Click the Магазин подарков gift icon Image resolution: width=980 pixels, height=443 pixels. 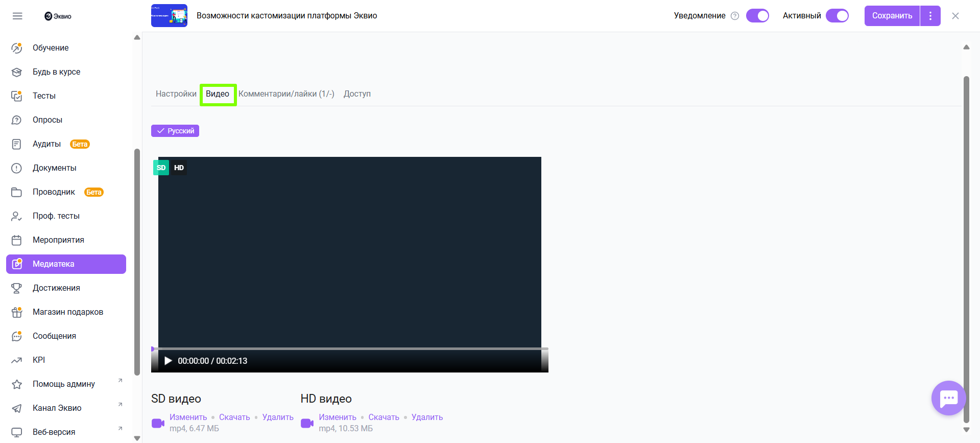[17, 312]
